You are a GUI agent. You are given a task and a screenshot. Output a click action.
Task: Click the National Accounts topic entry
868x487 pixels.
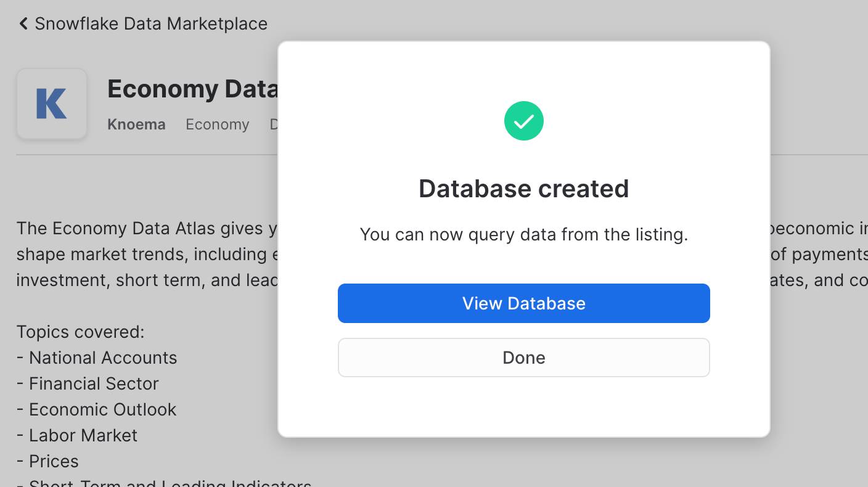click(x=97, y=358)
